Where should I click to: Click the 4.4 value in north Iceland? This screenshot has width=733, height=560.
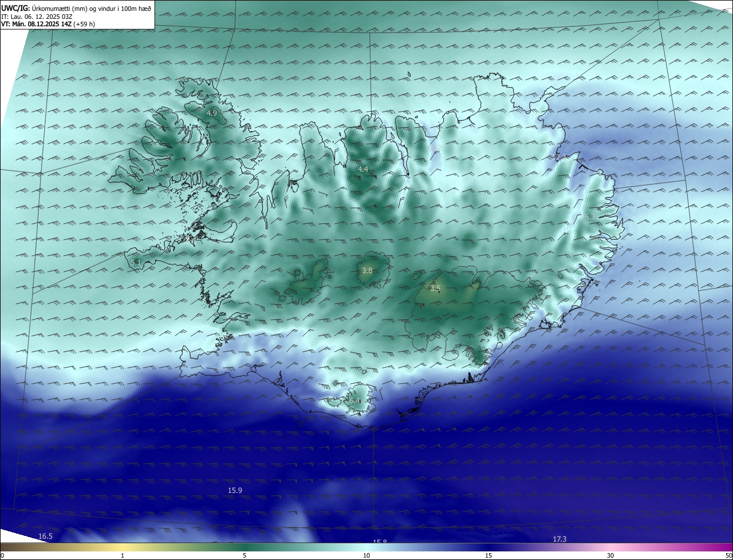tap(363, 169)
